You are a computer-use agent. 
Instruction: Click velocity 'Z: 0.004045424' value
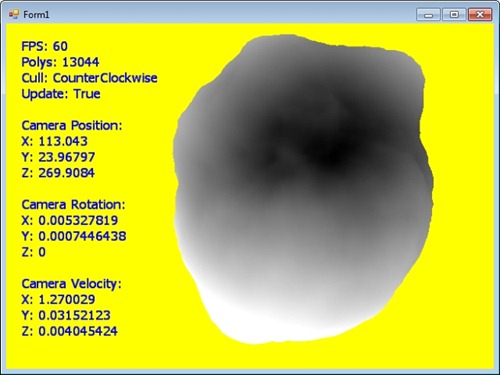[x=69, y=331]
